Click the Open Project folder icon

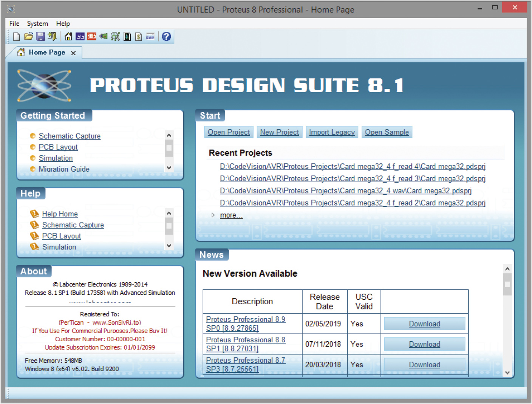pos(28,37)
